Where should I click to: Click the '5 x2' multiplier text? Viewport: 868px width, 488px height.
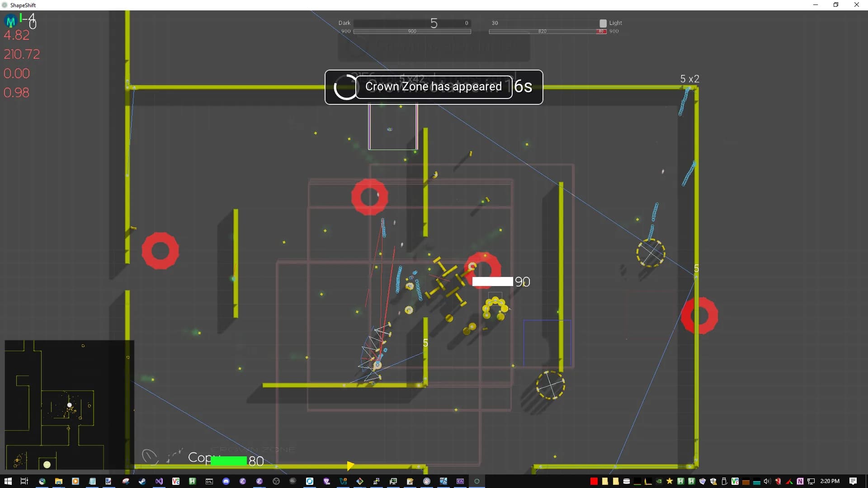(690, 79)
